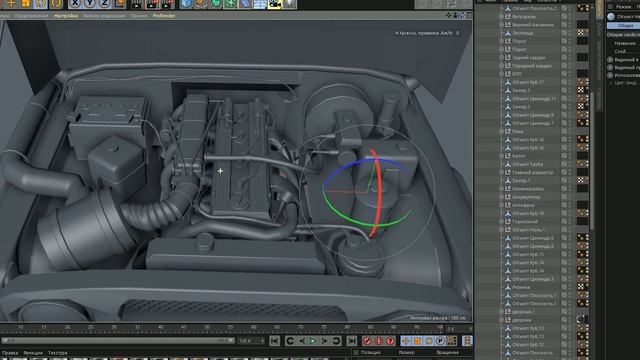The width and height of the screenshot is (640, 360).
Task: Expand the Рама null group
Action: tap(501, 131)
